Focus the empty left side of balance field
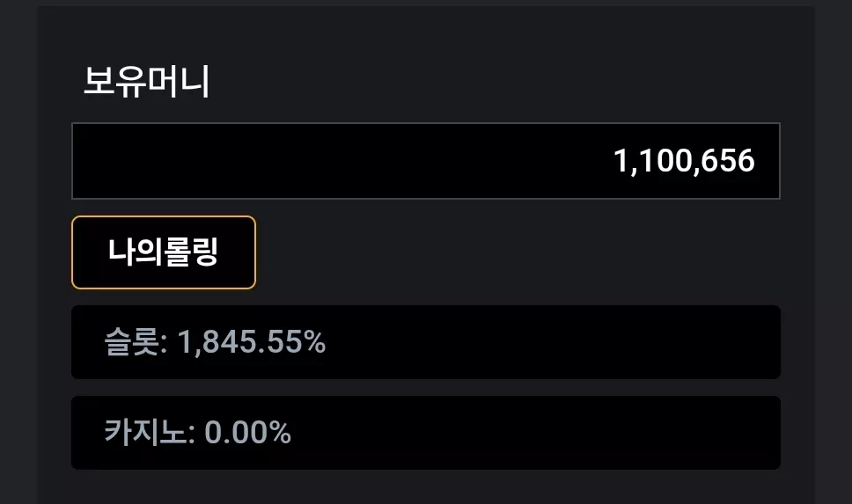This screenshot has width=852, height=504. pyautogui.click(x=272, y=161)
